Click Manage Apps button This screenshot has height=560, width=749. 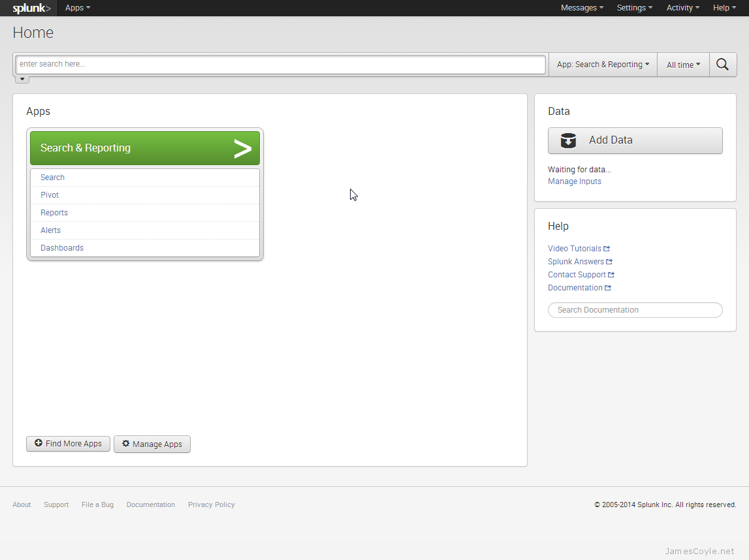[x=152, y=444]
